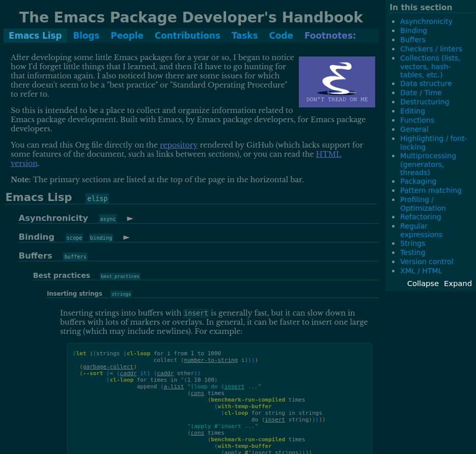The width and height of the screenshot is (476, 454).
Task: Click the Collapse button in sidebar
Action: click(x=423, y=283)
